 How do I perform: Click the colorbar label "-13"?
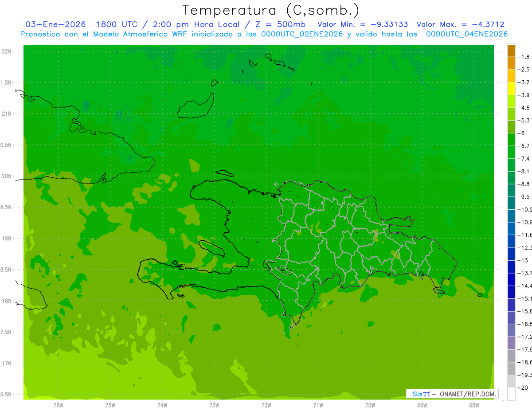[522, 260]
